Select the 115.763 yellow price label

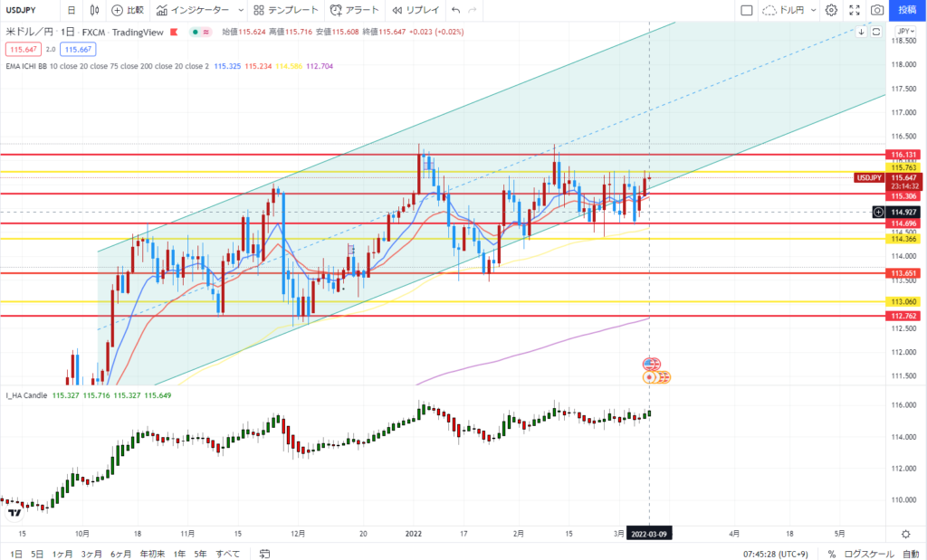coord(903,167)
